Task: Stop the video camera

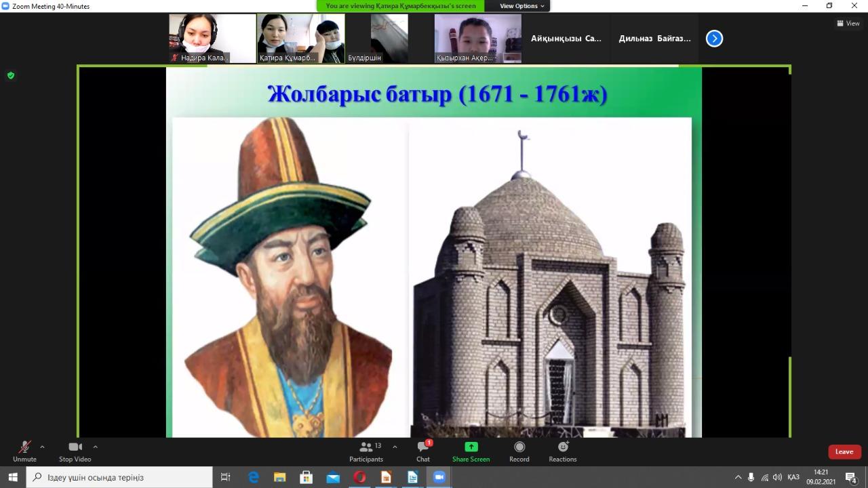Action: [x=75, y=451]
